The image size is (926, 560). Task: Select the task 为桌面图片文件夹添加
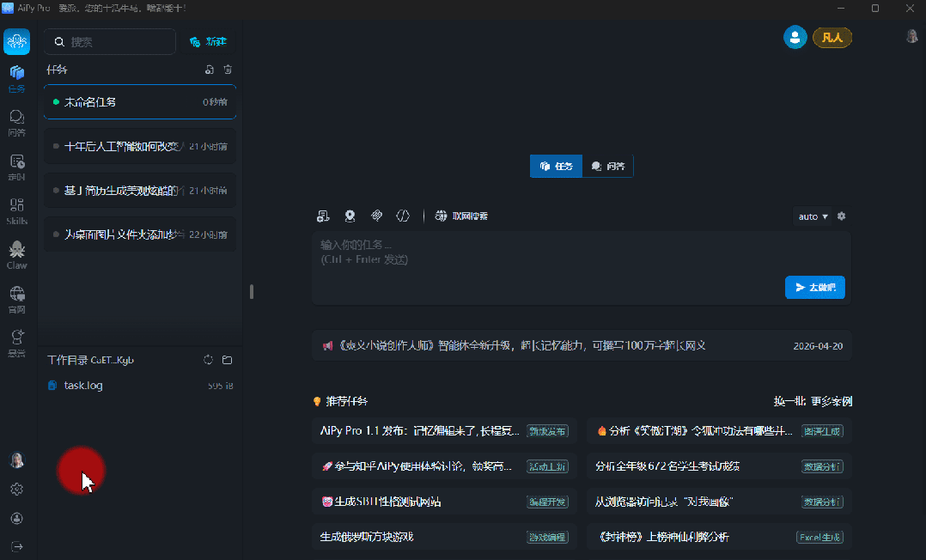click(140, 234)
